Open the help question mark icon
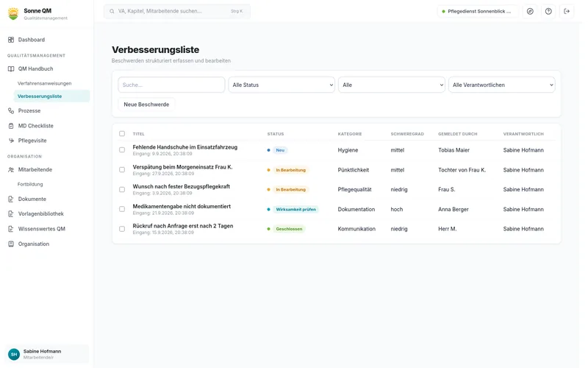Screen dimensions: 588x368 coord(548,11)
